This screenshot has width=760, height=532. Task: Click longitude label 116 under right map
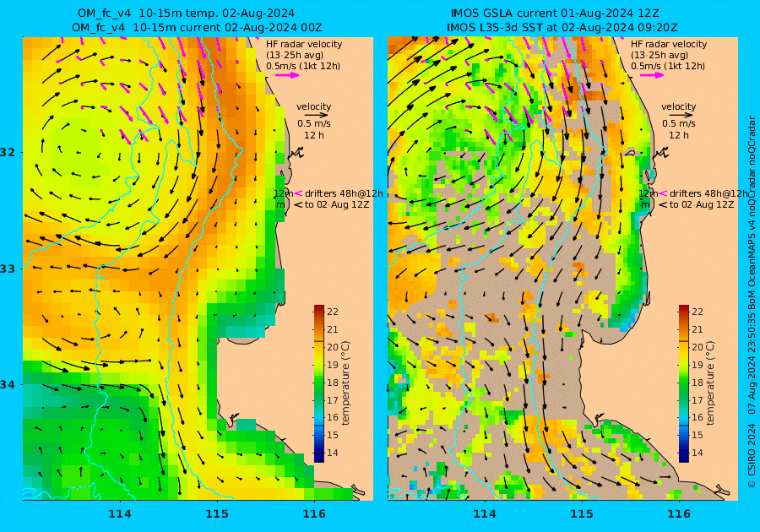click(679, 513)
